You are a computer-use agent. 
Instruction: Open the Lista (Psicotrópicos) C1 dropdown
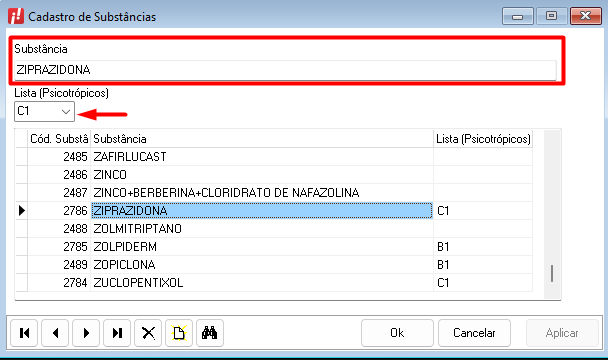pyautogui.click(x=44, y=111)
